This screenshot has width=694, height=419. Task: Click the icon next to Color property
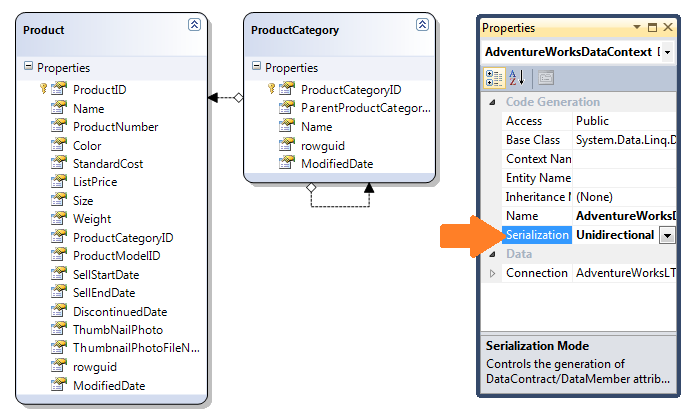click(59, 145)
